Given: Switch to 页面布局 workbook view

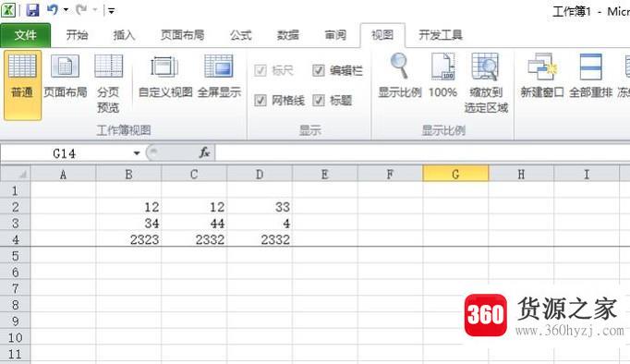Looking at the screenshot, I should (x=65, y=77).
